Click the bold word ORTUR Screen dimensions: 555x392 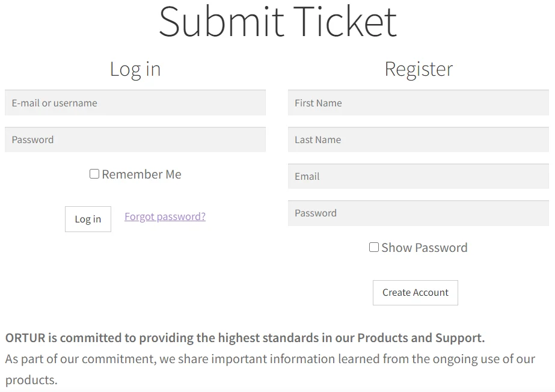(25, 338)
